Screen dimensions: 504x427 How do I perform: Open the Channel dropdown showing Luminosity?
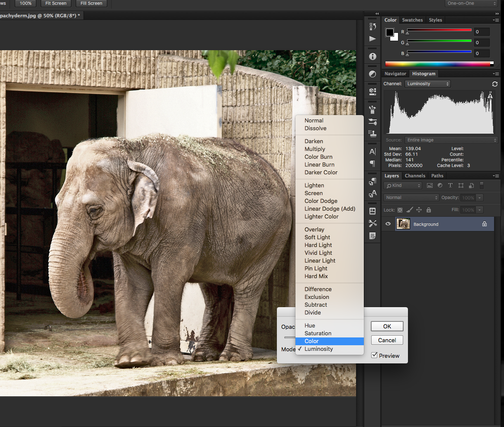(427, 83)
